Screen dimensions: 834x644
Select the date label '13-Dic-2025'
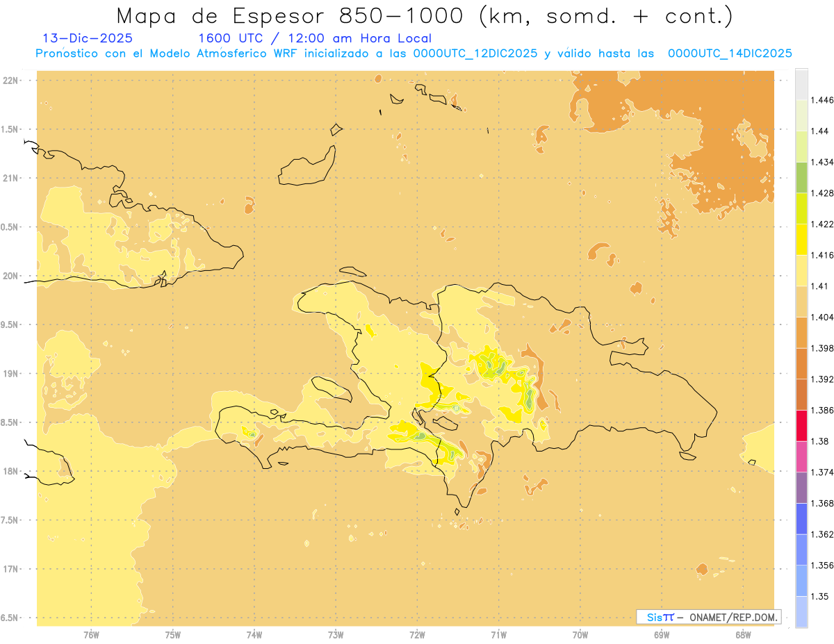[x=88, y=38]
